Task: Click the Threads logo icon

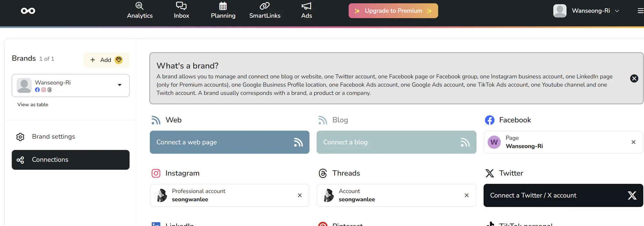Action: point(323,173)
